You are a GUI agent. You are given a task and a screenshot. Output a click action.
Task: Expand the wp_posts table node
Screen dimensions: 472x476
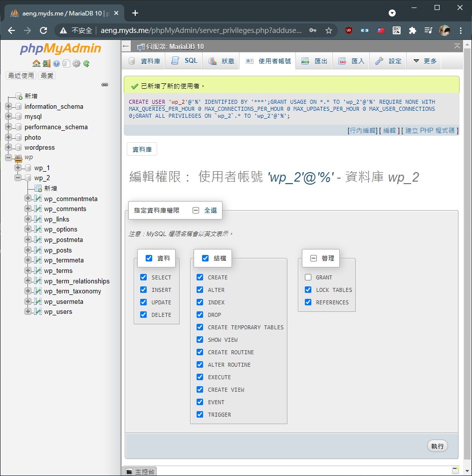(27, 250)
